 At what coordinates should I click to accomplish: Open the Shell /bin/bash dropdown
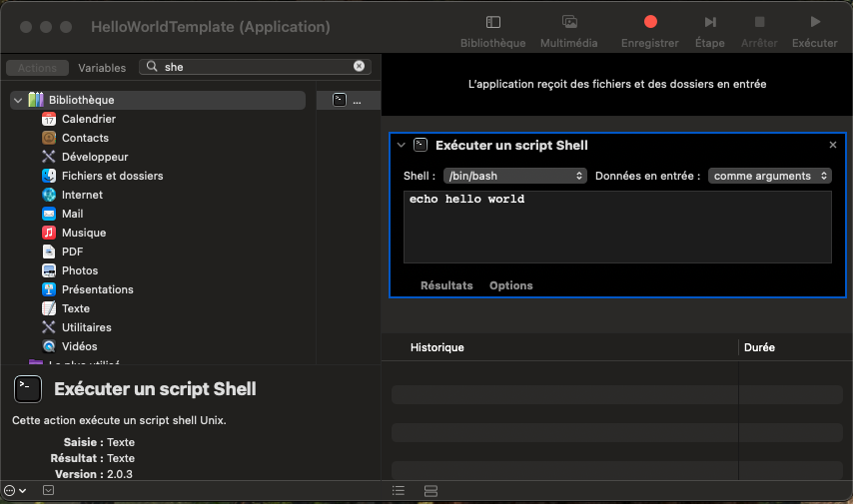(515, 176)
